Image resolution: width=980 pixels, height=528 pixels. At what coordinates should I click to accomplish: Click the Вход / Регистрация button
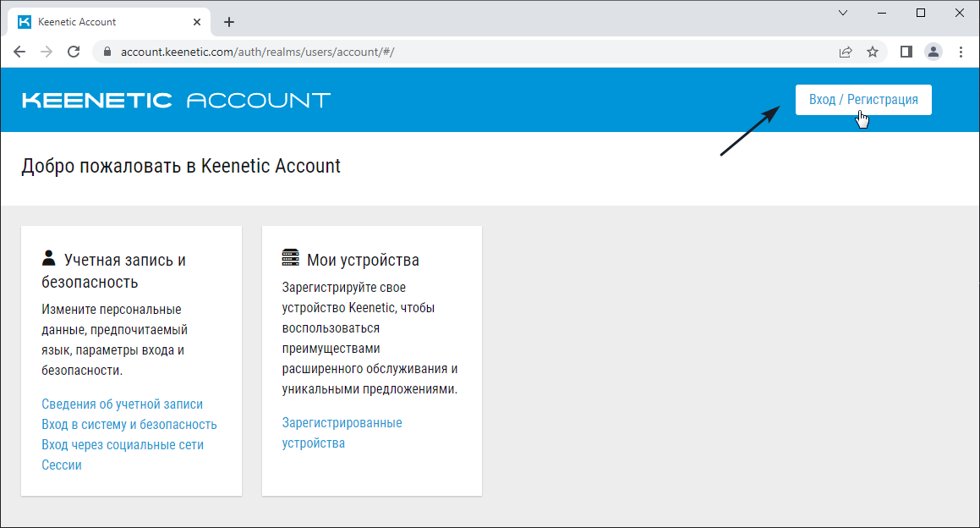[863, 100]
